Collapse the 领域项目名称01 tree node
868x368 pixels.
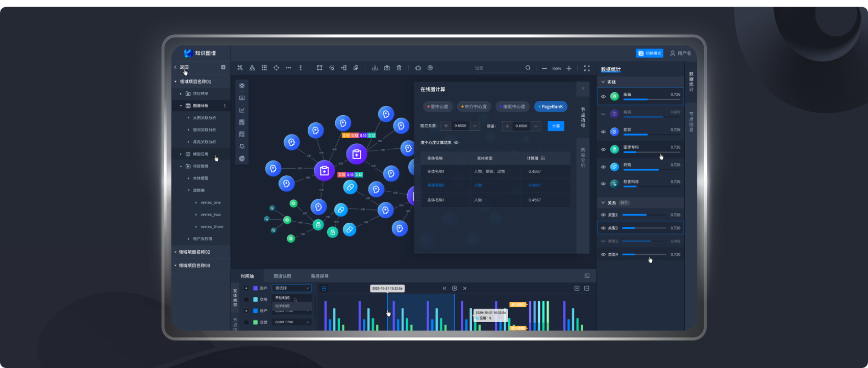coord(176,82)
